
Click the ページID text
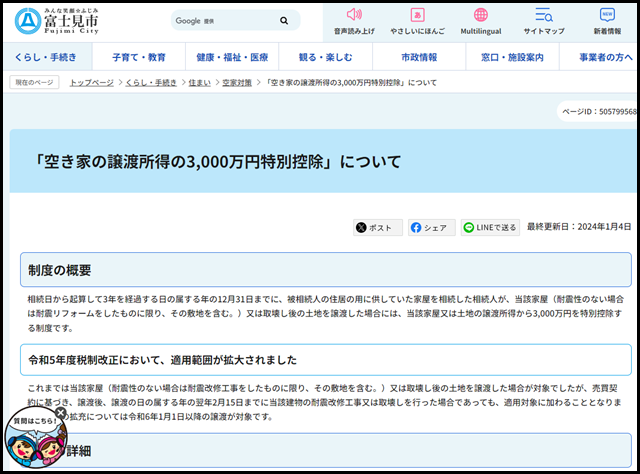coord(599,111)
